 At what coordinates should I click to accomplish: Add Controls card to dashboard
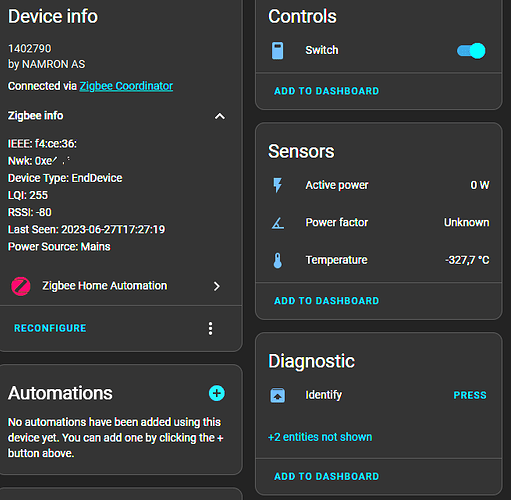[326, 91]
